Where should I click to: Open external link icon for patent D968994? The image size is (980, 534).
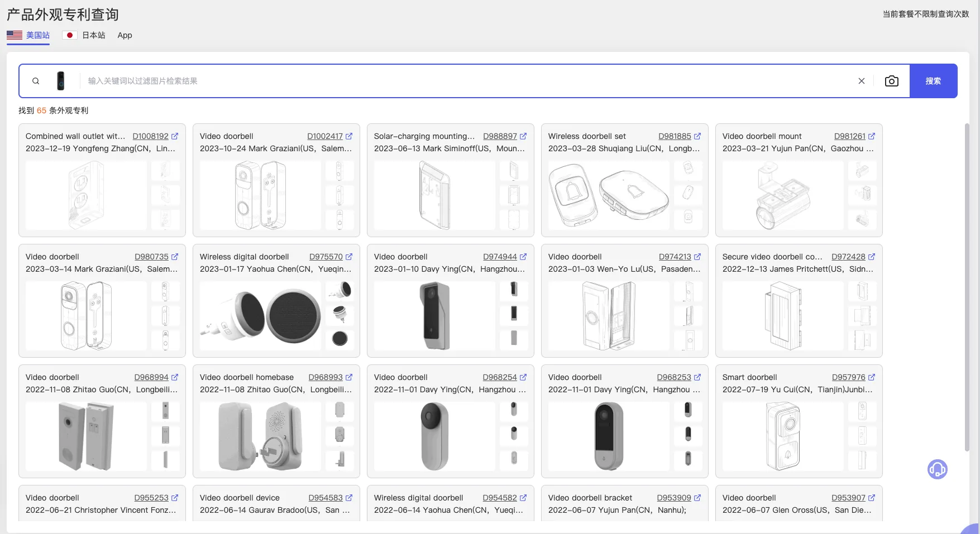[175, 377]
